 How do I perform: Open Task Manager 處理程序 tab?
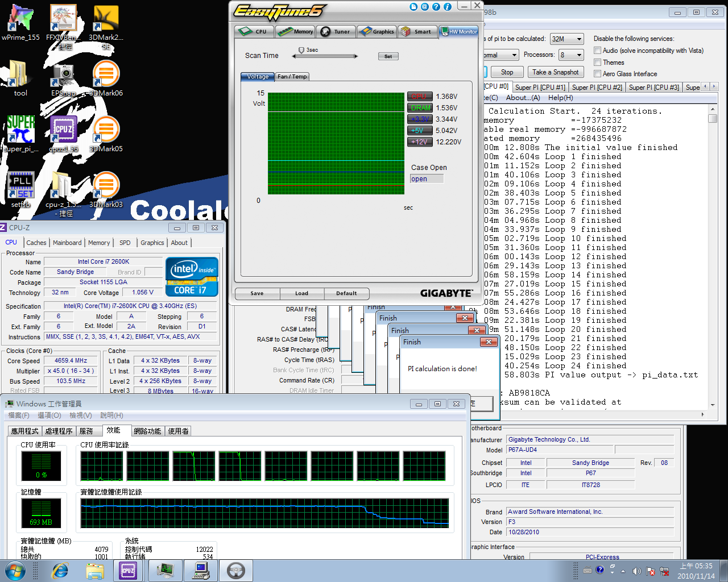click(59, 431)
